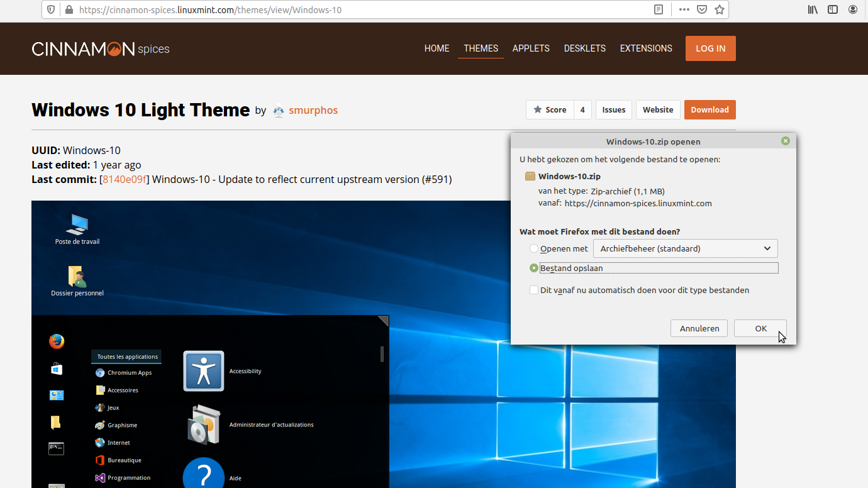Image resolution: width=868 pixels, height=488 pixels.
Task: Toggle Reader View icon in address bar
Action: coord(659,9)
